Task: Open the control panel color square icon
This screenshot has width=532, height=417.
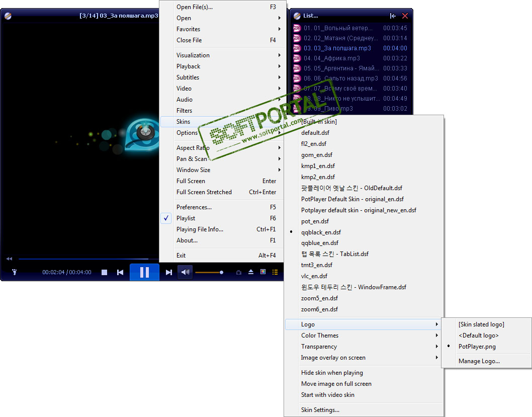Action: 263,272
